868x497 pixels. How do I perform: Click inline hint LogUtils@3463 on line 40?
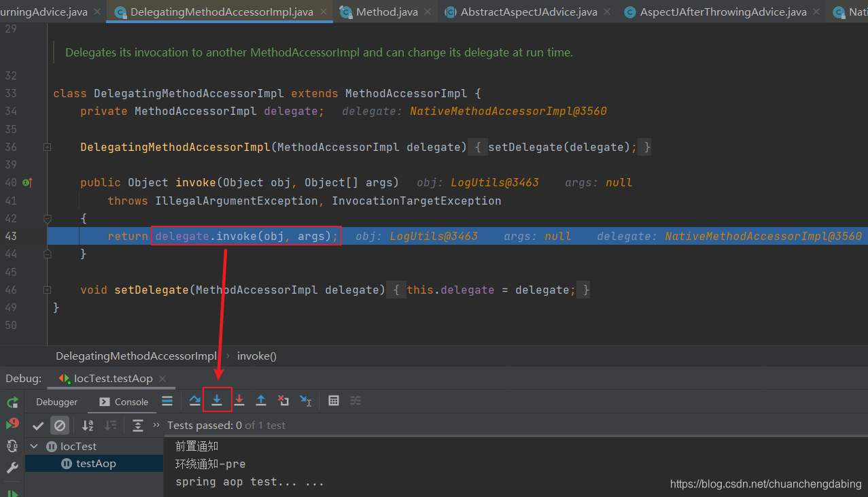click(x=495, y=182)
